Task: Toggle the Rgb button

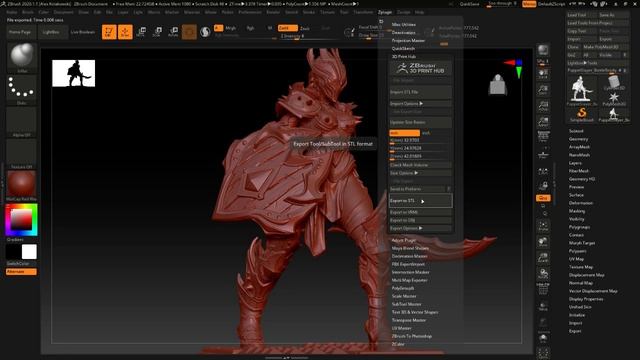Action: (x=251, y=28)
